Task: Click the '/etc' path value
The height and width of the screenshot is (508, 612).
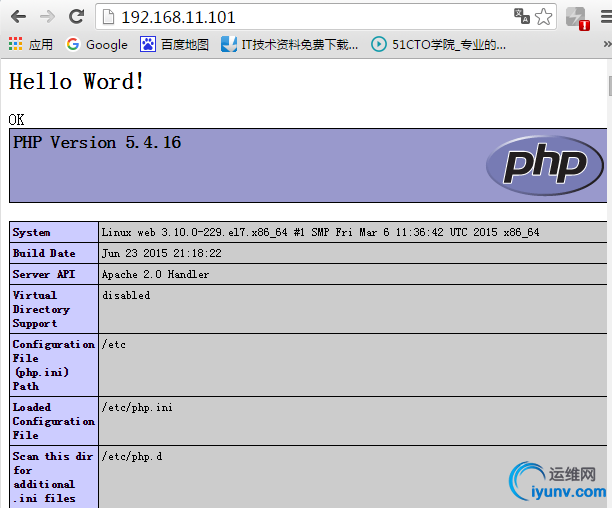Action: pos(114,345)
